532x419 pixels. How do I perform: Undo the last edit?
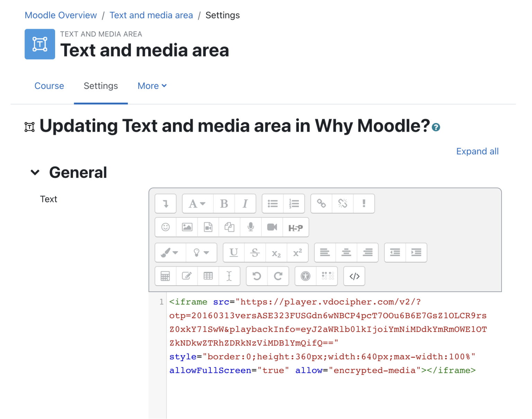coord(257,276)
